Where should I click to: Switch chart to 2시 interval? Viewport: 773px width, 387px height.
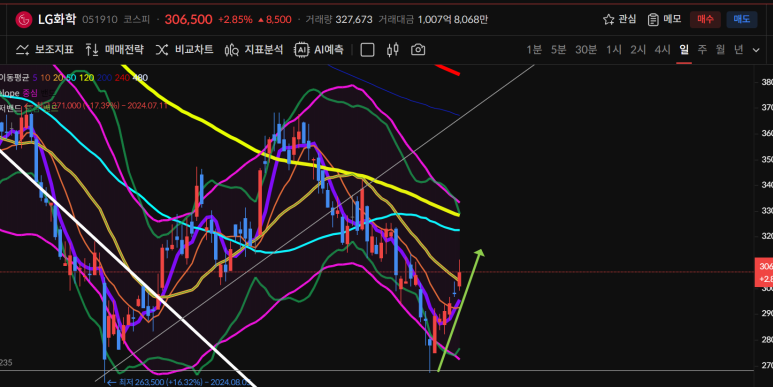click(x=638, y=49)
